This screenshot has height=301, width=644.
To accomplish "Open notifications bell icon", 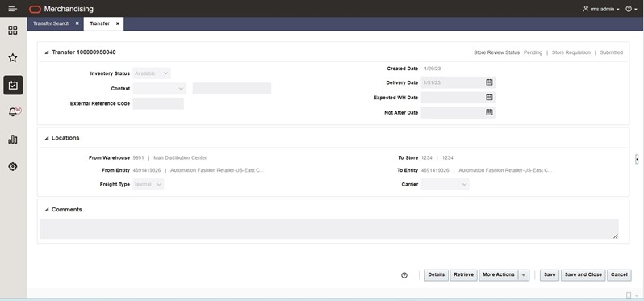I will click(x=14, y=111).
